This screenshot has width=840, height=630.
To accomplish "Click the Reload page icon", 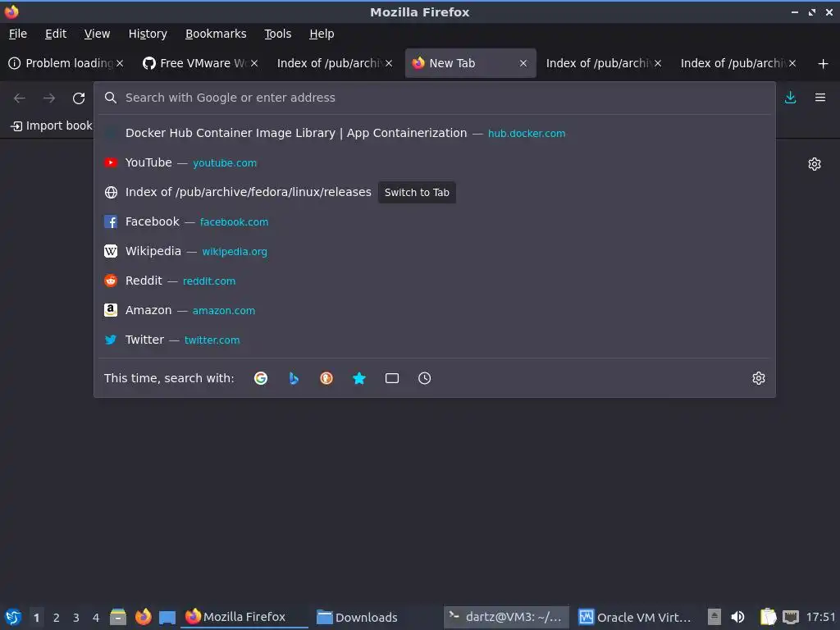I will tap(79, 98).
